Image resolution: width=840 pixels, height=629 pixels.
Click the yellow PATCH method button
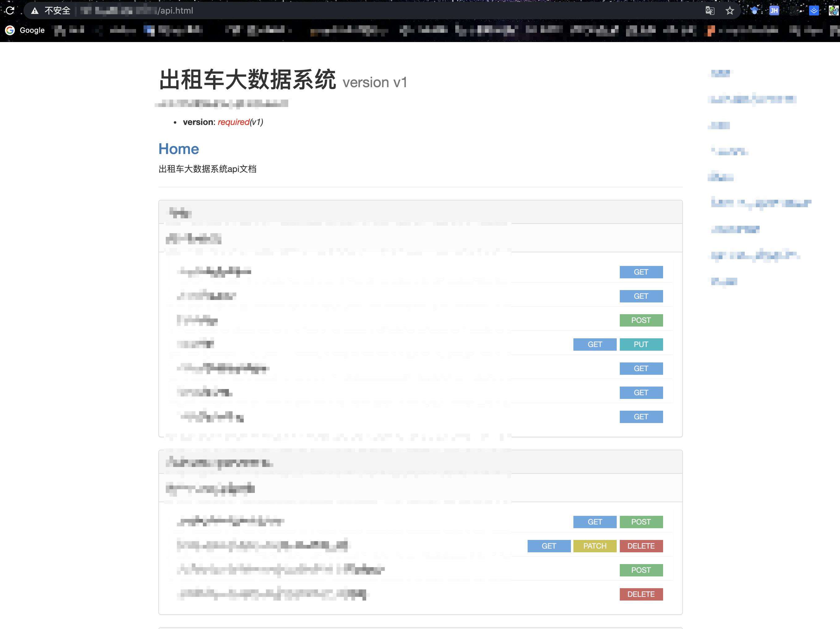pos(594,546)
